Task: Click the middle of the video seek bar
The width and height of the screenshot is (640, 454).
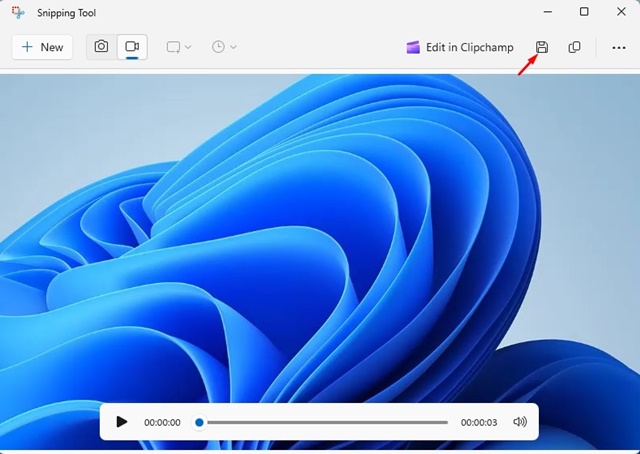Action: click(325, 422)
